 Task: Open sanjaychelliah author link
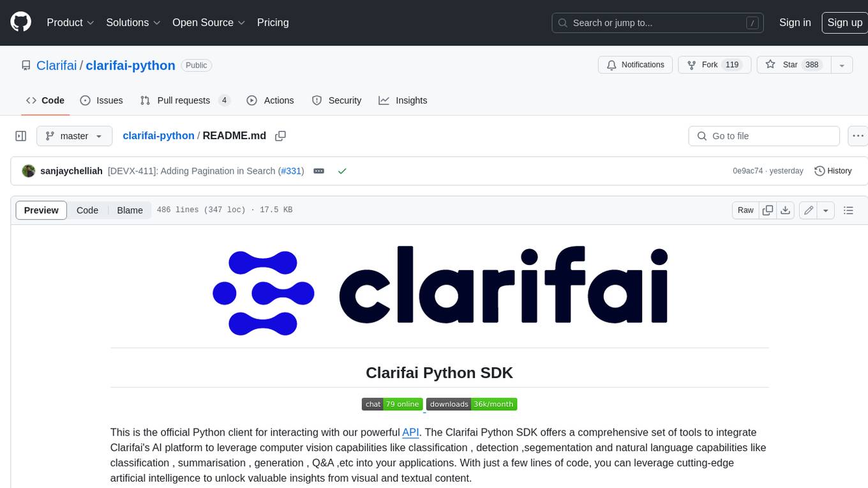tap(71, 171)
